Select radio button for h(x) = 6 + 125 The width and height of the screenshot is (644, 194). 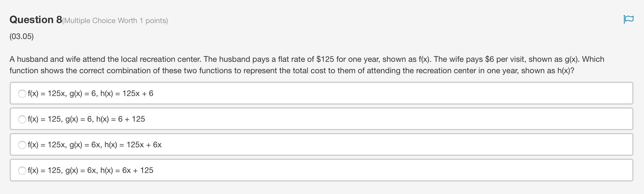point(22,119)
